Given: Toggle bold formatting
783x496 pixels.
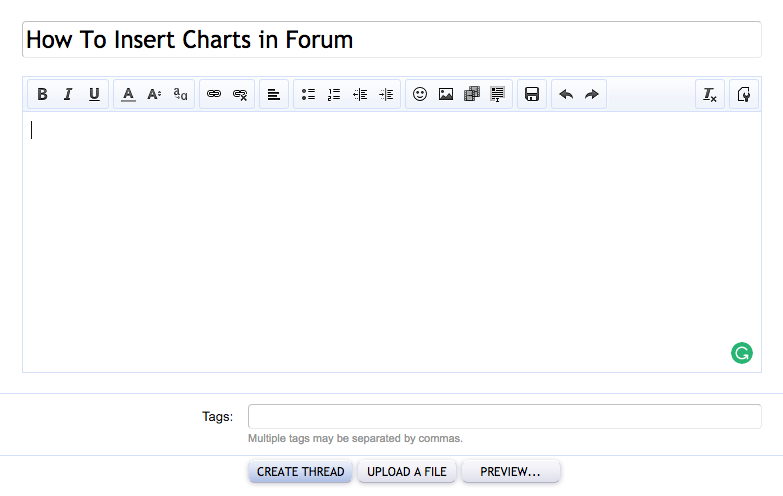Looking at the screenshot, I should click(x=42, y=95).
